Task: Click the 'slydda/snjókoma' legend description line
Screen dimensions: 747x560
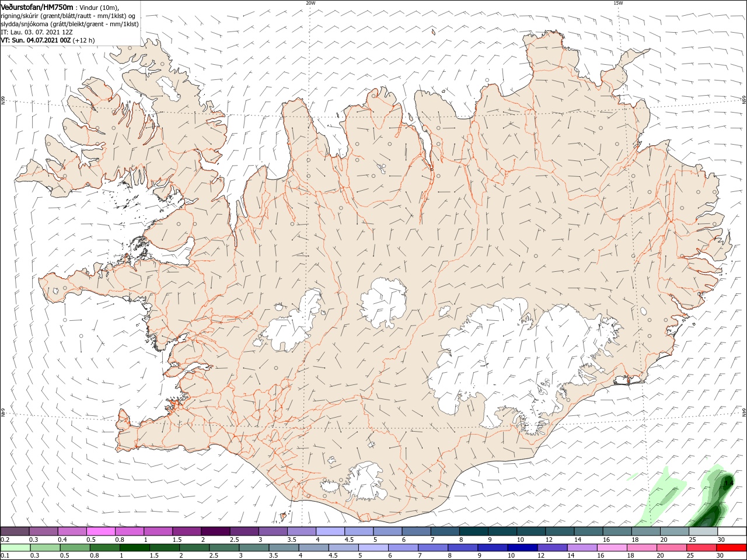Action: pos(69,24)
